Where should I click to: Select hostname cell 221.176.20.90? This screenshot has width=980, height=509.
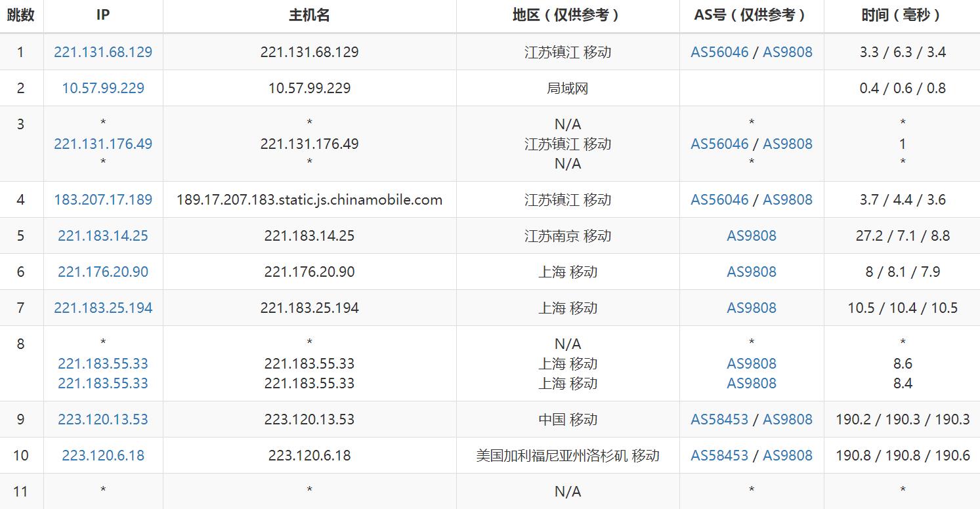pyautogui.click(x=309, y=272)
